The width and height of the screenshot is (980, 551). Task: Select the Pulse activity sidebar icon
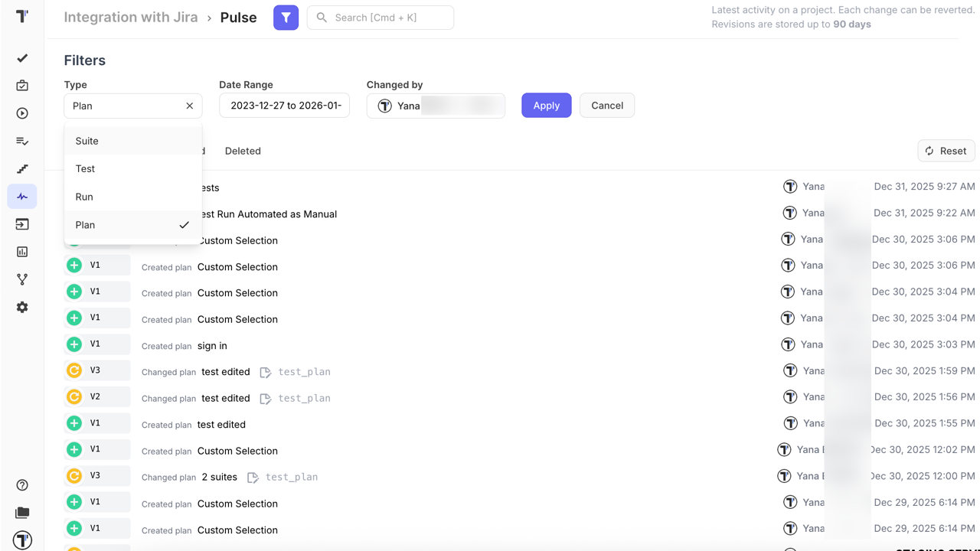tap(22, 197)
